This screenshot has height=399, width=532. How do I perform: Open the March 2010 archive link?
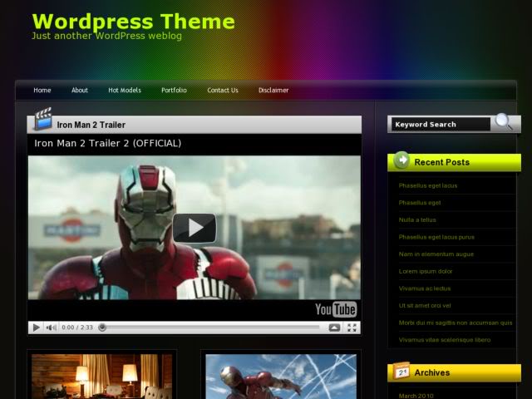tap(416, 396)
